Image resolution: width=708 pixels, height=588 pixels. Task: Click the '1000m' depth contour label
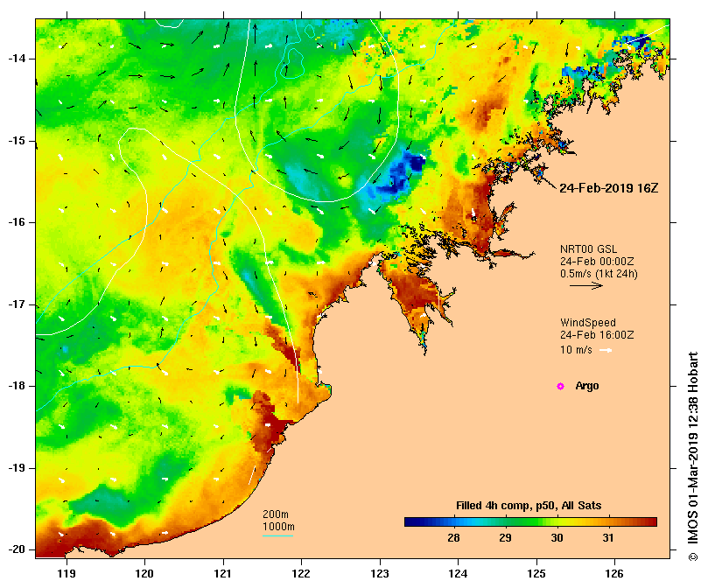278,527
